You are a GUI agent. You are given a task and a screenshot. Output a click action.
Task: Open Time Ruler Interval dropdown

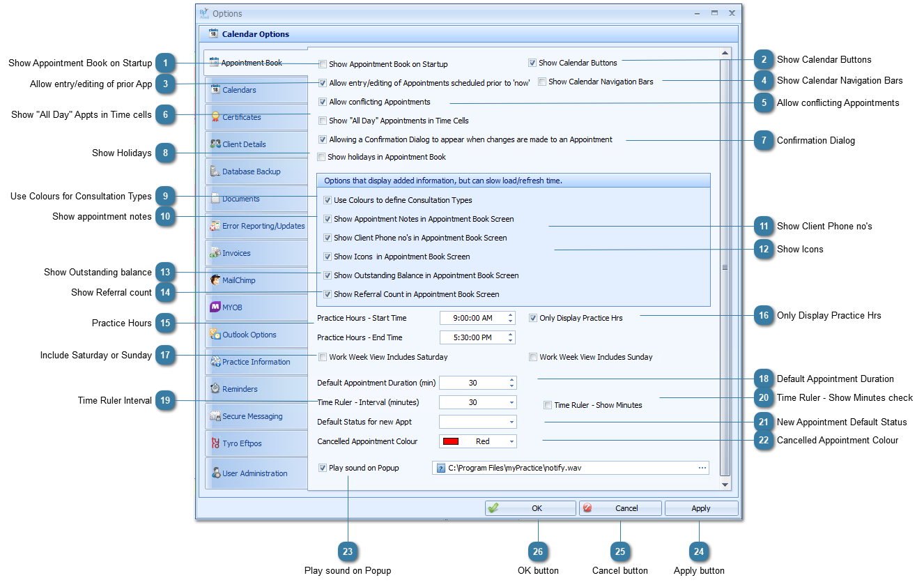511,402
